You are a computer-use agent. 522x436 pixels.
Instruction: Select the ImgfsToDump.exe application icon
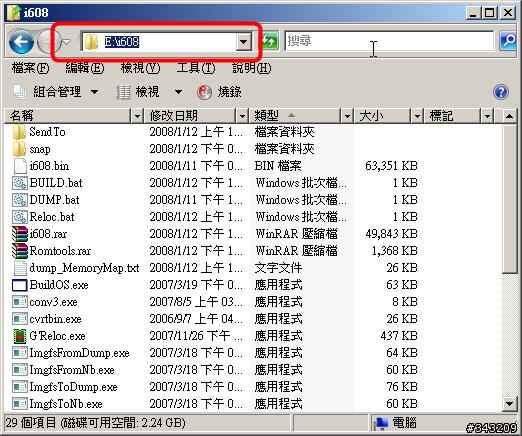[20, 387]
